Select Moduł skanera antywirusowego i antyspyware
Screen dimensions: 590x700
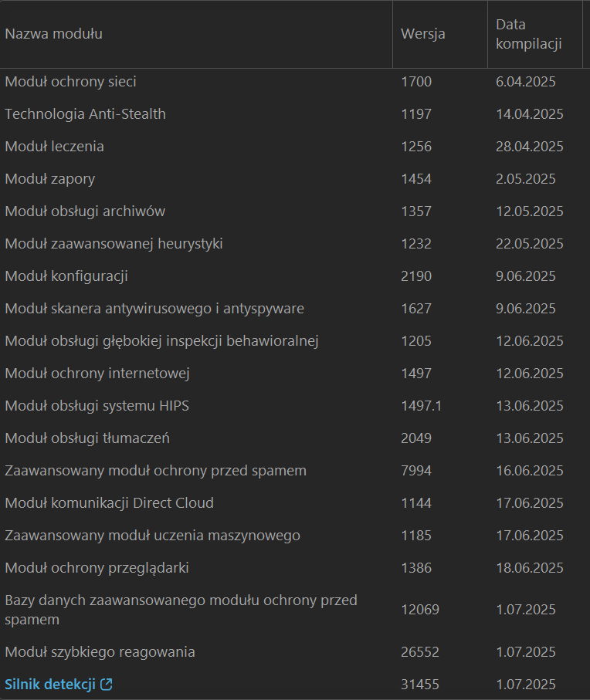(x=154, y=309)
